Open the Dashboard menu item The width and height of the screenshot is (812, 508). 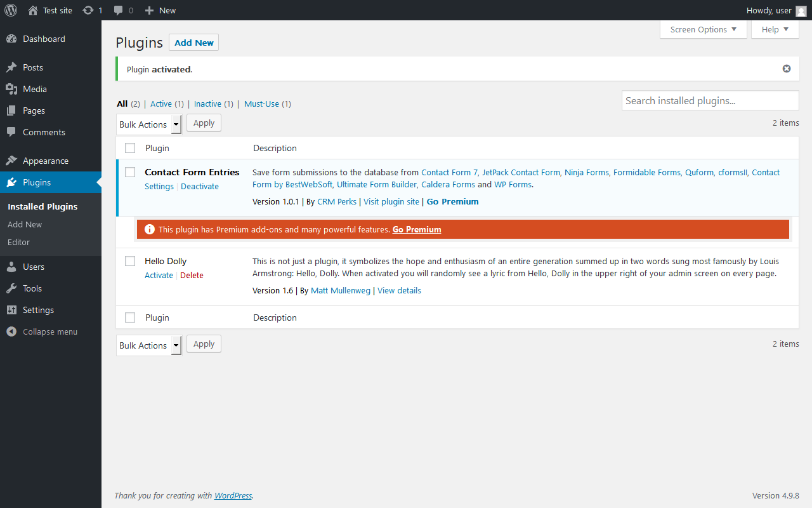[51, 39]
